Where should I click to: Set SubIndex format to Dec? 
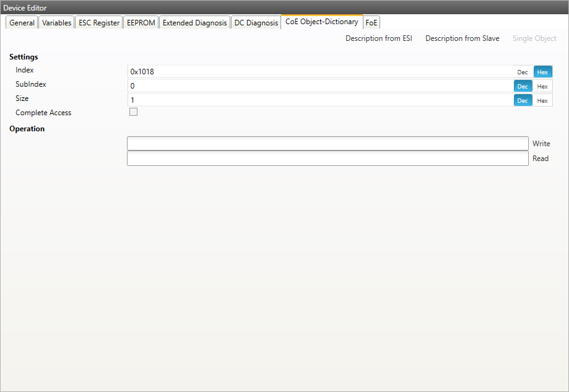pyautogui.click(x=523, y=87)
